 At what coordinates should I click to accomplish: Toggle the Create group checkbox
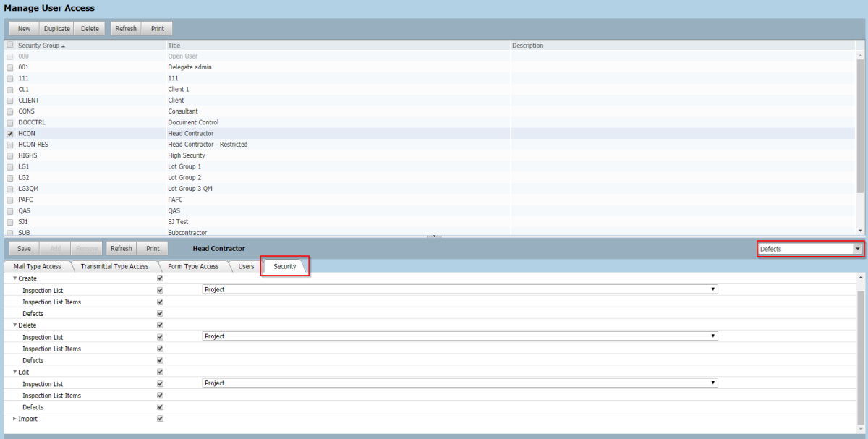point(160,278)
